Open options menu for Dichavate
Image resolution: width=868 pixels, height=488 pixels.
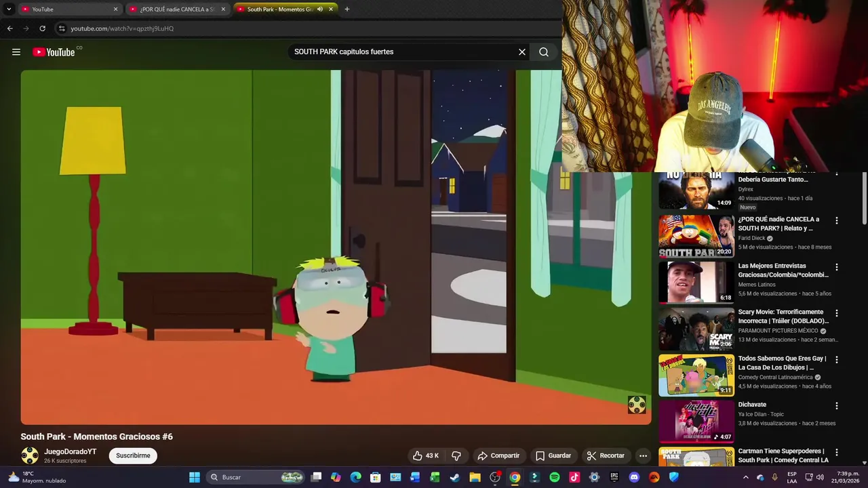(x=837, y=405)
